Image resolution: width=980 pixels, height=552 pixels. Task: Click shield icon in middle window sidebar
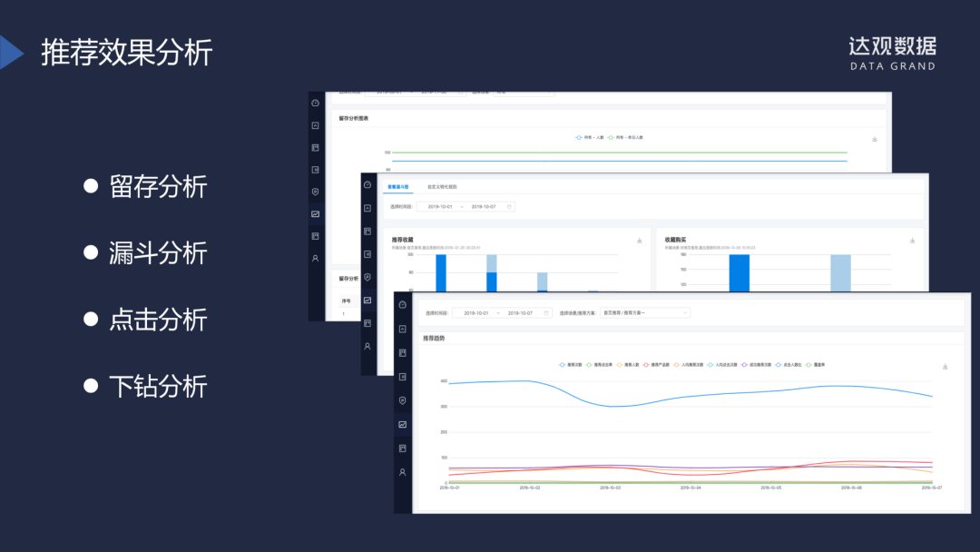[x=367, y=277]
